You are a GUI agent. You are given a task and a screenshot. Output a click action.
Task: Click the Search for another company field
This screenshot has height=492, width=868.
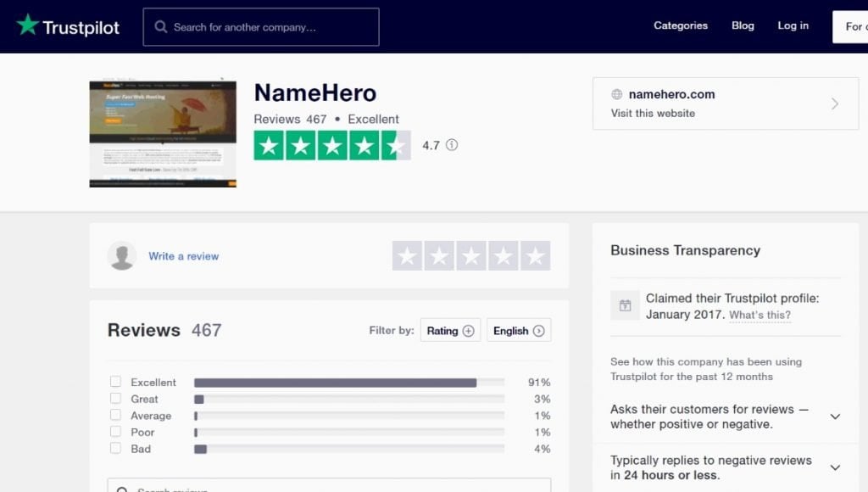261,26
